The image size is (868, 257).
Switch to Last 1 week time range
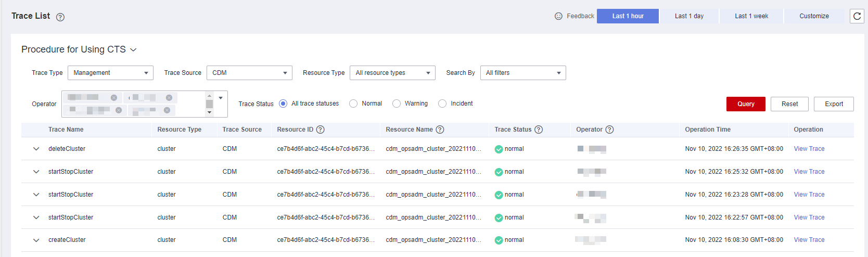pyautogui.click(x=751, y=16)
